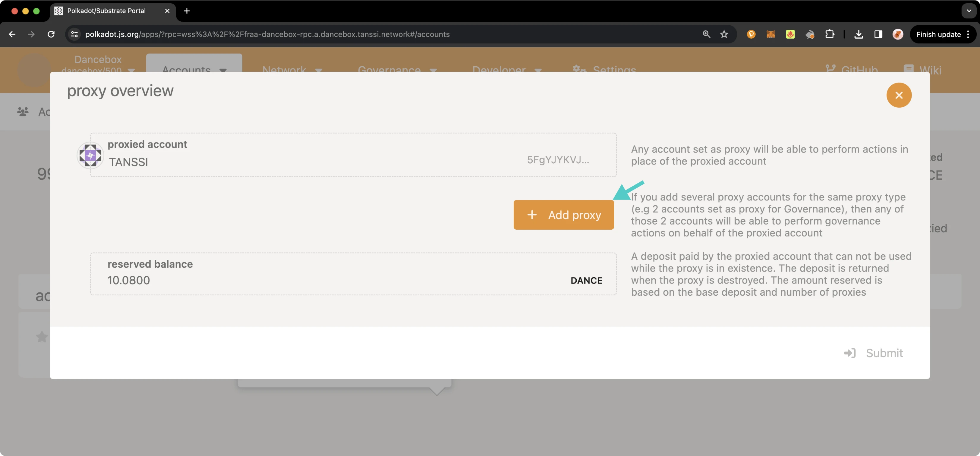Select the Polkadot/Substrate Portal tab
The image size is (980, 456).
(x=113, y=11)
